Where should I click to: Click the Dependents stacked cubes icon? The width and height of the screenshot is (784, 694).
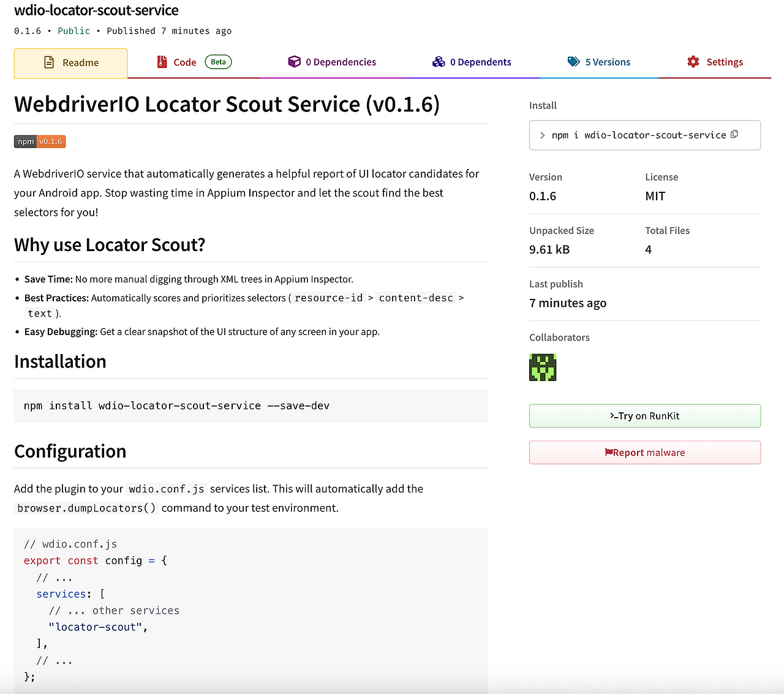click(439, 62)
